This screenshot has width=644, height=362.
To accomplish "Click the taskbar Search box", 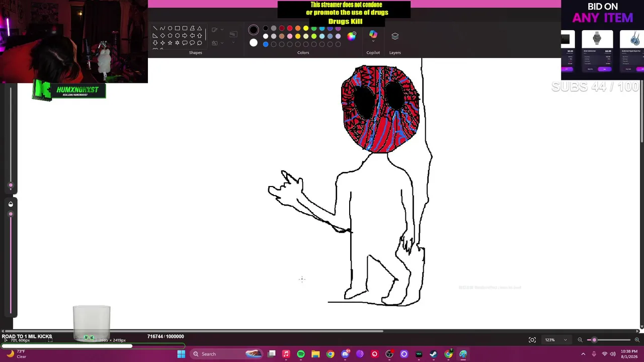I will click(226, 354).
